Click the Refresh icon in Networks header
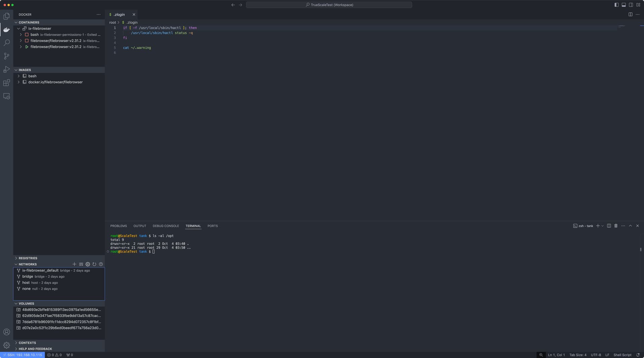This screenshot has height=358, width=644. pos(94,264)
